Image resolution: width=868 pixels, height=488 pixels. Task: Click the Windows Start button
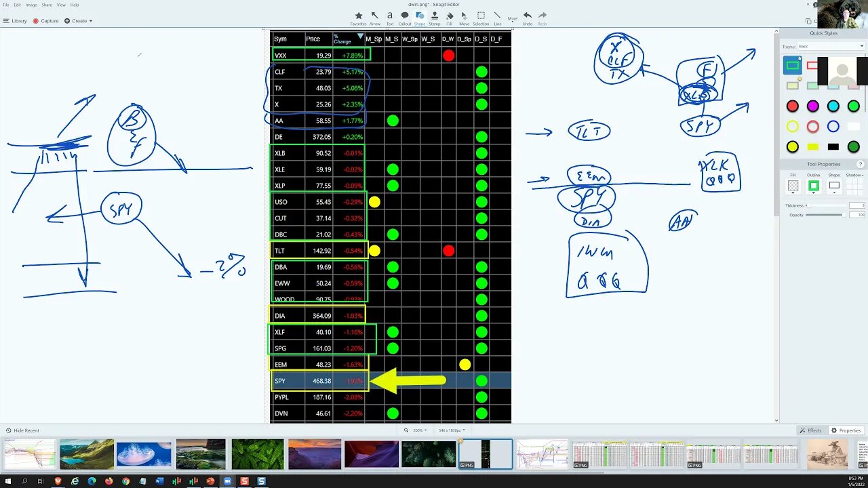7,481
